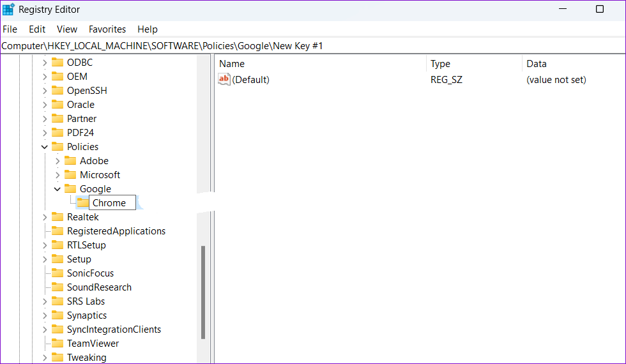Maximize the Registry Editor window
This screenshot has height=364, width=626.
pyautogui.click(x=600, y=9)
